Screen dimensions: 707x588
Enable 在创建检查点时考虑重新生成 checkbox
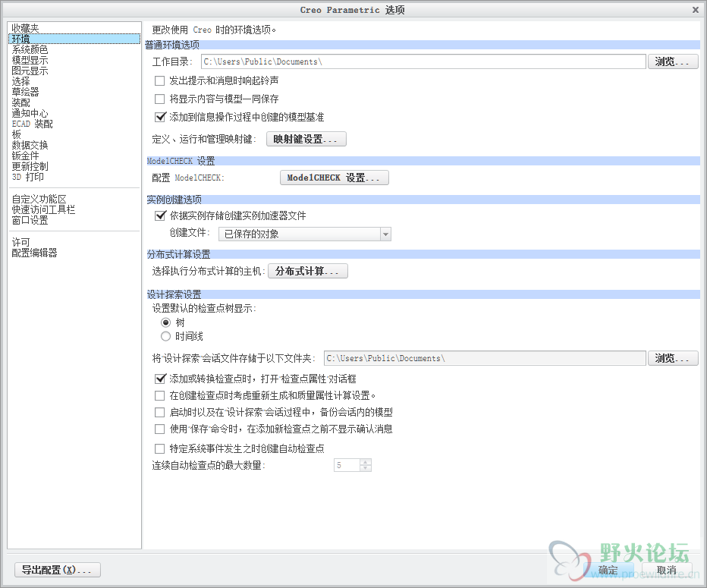pyautogui.click(x=159, y=395)
